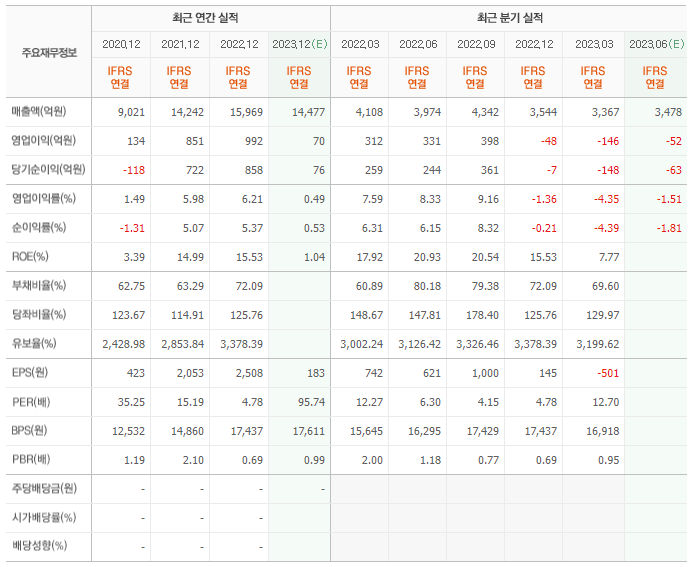Click the -4.39 net margin value
This screenshot has height=567, width=693.
606,228
